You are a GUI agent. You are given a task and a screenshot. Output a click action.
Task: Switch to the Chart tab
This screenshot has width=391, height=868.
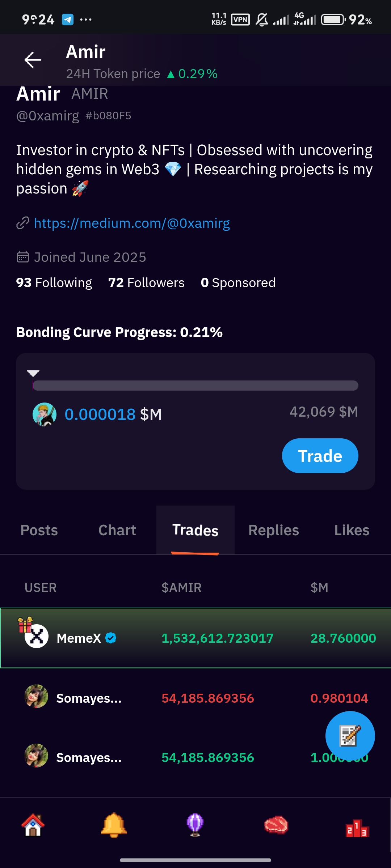(x=117, y=530)
